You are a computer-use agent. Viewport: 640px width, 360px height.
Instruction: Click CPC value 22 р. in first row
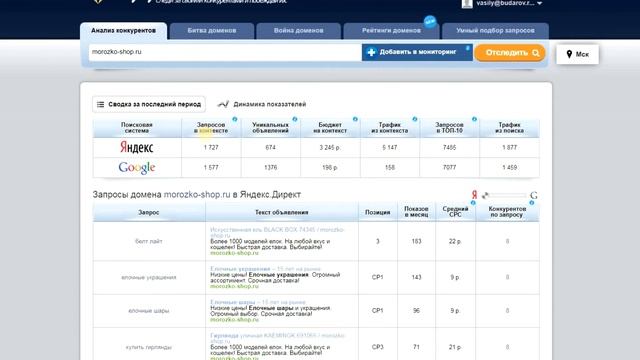[x=455, y=241]
